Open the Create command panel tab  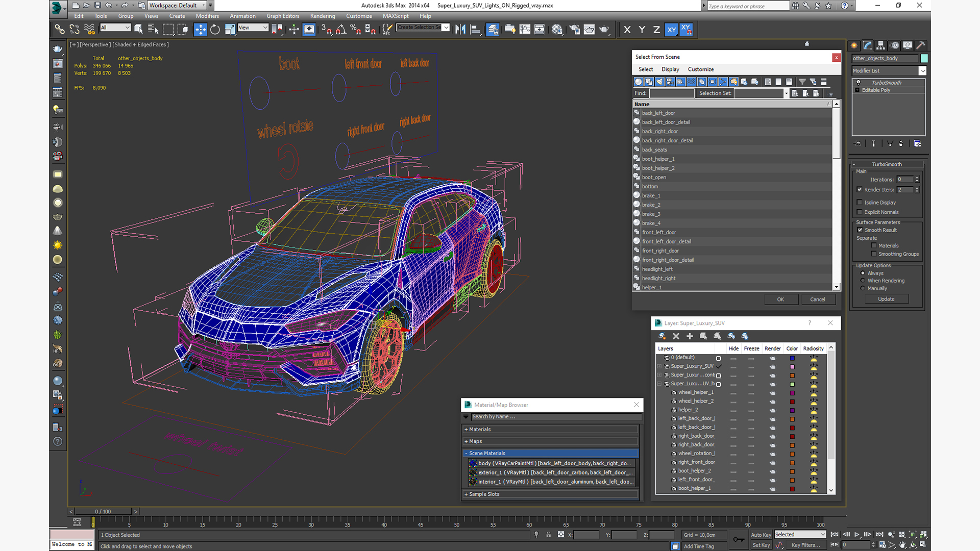854,45
